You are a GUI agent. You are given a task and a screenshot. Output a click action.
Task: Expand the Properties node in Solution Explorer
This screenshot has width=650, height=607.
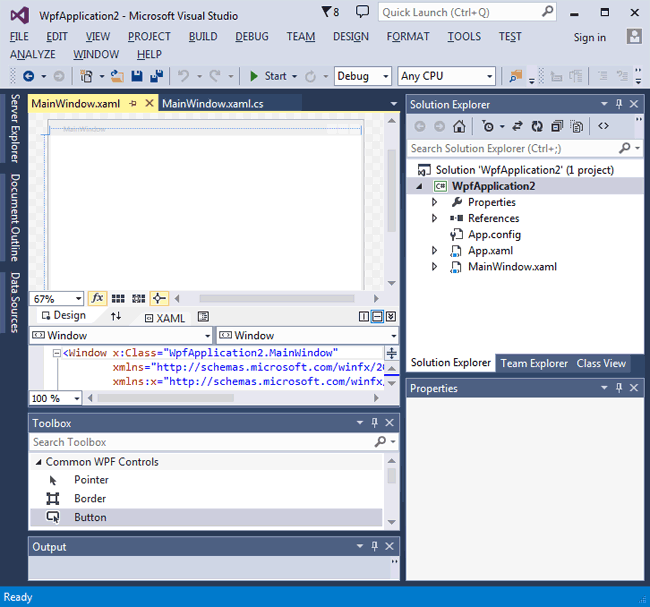[434, 202]
